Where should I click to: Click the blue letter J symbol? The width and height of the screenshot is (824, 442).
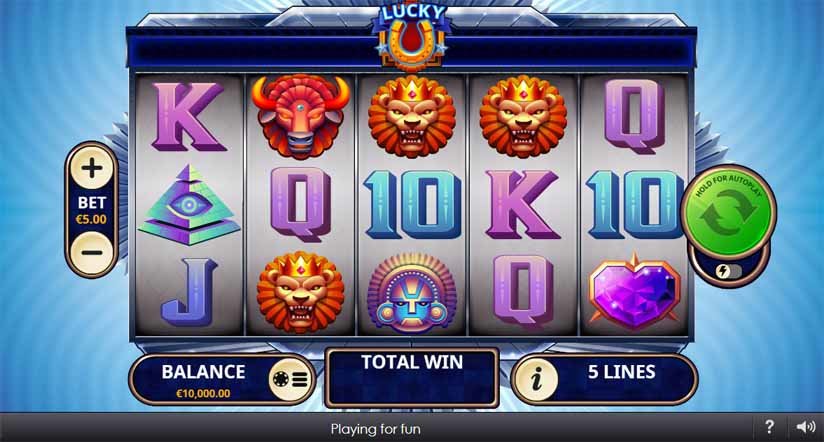click(x=189, y=292)
